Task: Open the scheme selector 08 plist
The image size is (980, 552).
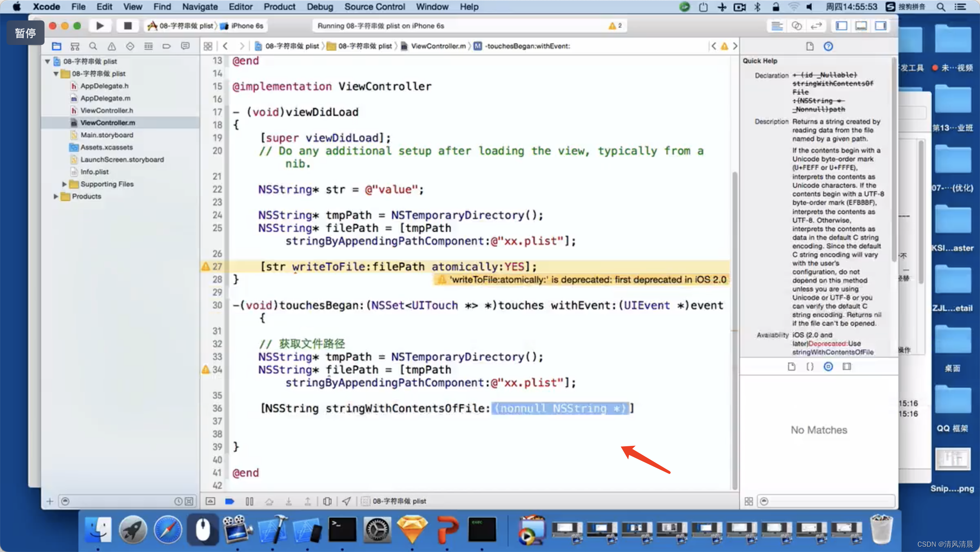Action: pos(181,26)
